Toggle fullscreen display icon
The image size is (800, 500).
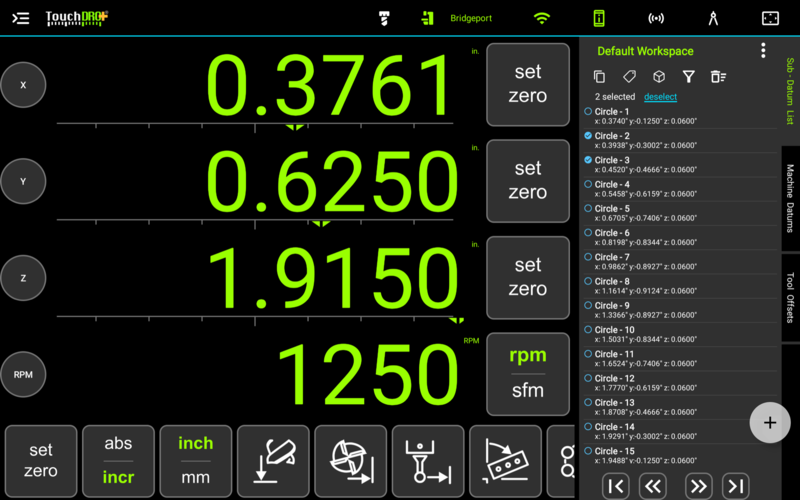[770, 18]
